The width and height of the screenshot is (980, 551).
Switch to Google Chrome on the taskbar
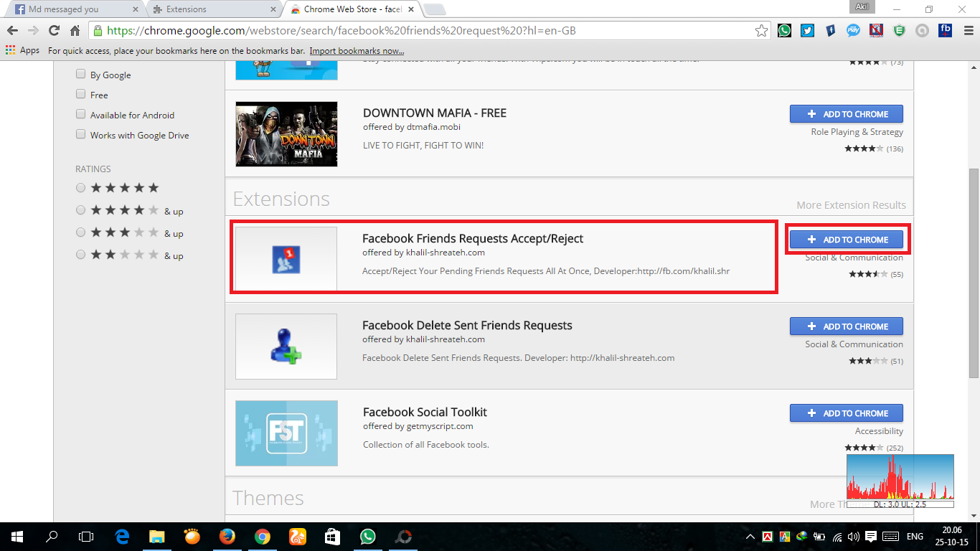(262, 537)
